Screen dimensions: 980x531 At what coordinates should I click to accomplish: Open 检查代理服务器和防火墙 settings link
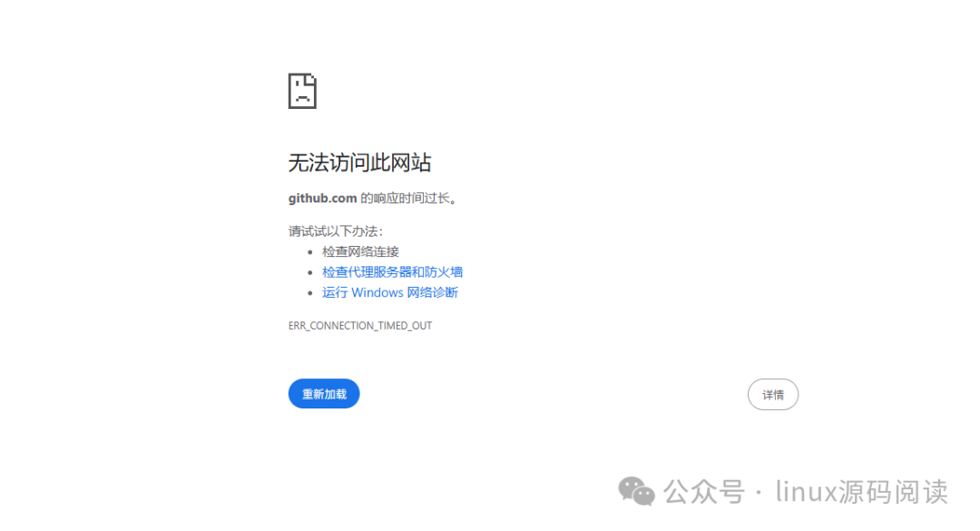392,271
